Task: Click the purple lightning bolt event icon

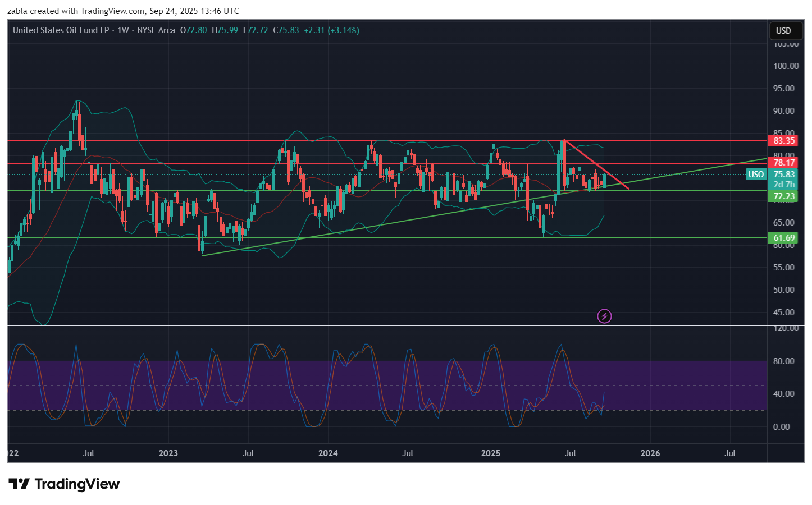Action: [x=604, y=316]
